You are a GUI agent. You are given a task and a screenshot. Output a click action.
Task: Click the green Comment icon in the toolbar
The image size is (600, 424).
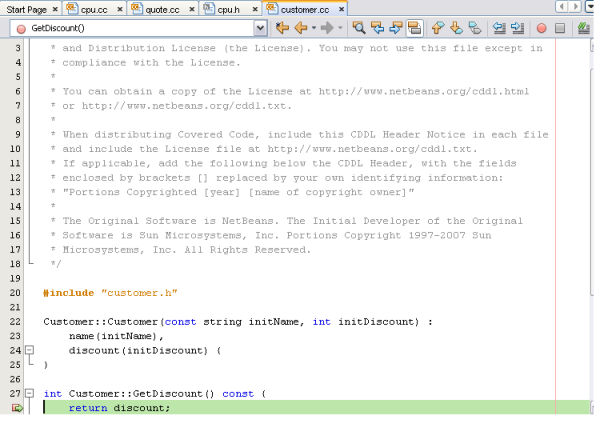click(584, 28)
